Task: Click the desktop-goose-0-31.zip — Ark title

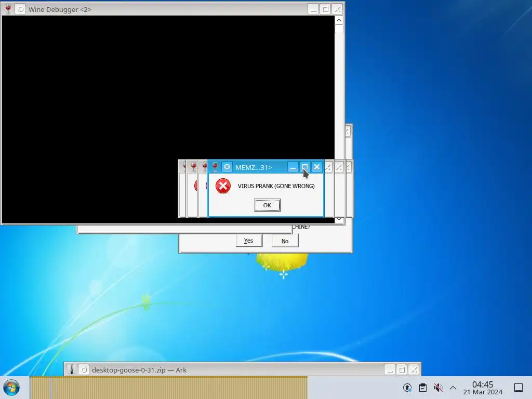Action: 139,370
